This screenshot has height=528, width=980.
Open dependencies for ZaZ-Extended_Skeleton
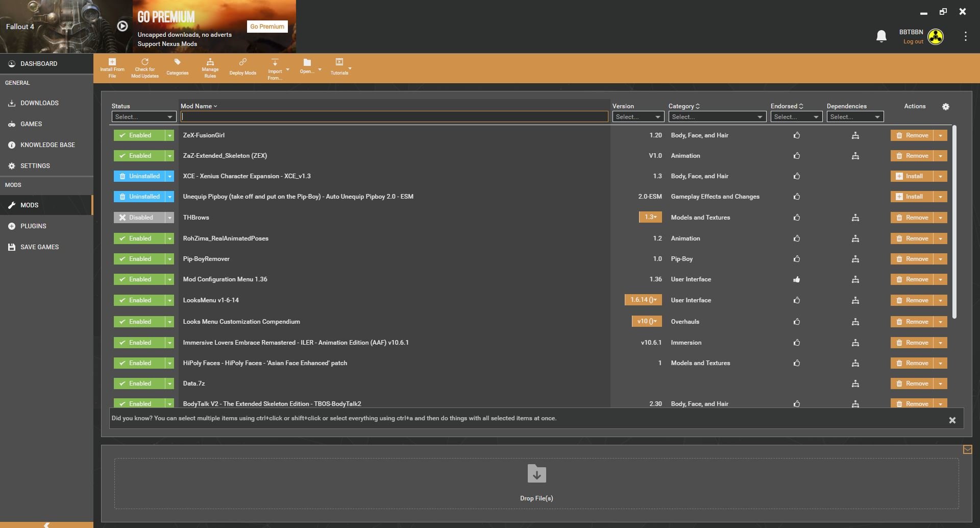(855, 156)
